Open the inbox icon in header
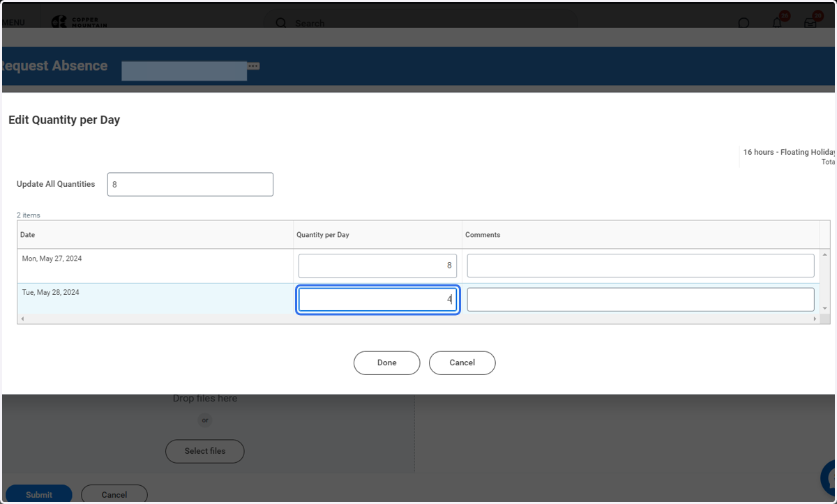 tap(810, 23)
